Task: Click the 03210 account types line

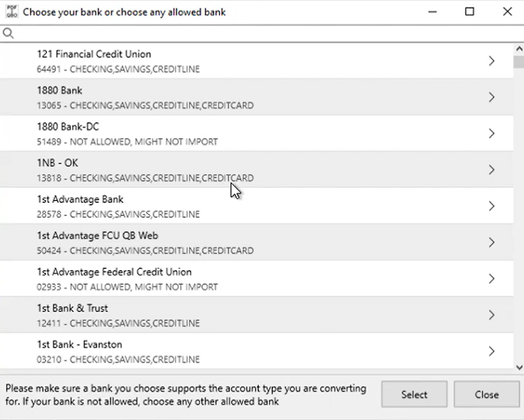Action: pyautogui.click(x=118, y=360)
